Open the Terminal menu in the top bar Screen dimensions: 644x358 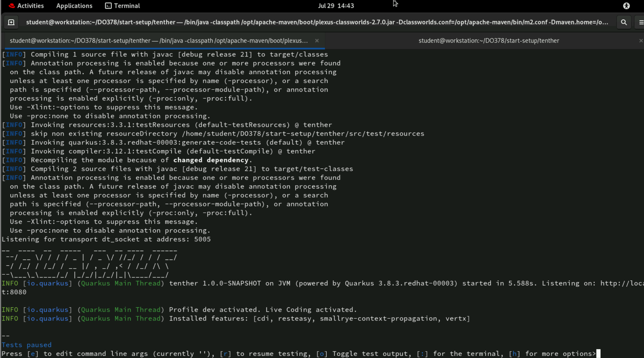tap(126, 6)
